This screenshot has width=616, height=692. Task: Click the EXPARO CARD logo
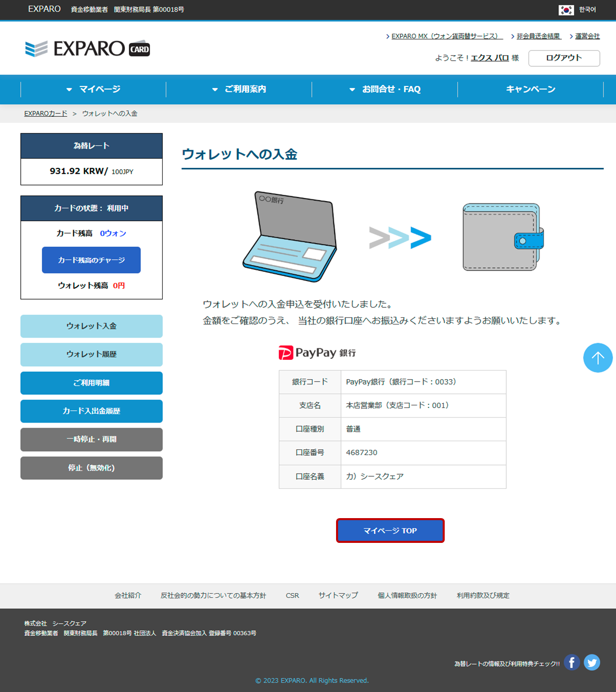point(87,49)
